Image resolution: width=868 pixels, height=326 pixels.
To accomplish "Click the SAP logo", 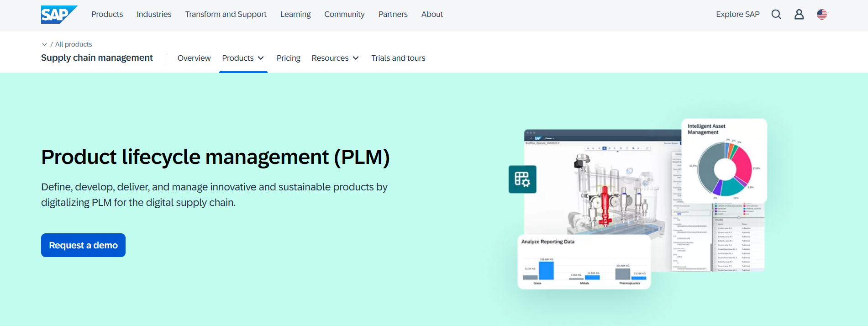I will coord(58,15).
